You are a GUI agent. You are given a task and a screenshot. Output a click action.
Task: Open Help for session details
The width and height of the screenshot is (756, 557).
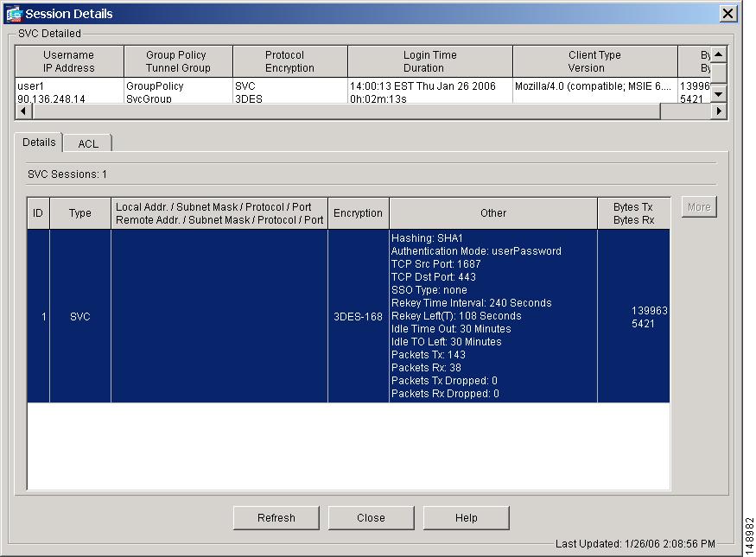tap(467, 518)
